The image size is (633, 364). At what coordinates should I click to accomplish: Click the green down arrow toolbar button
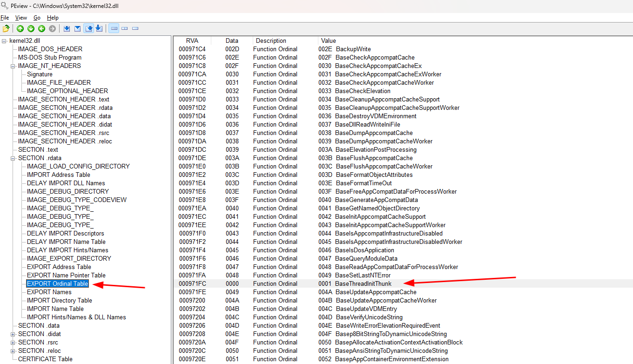point(31,29)
